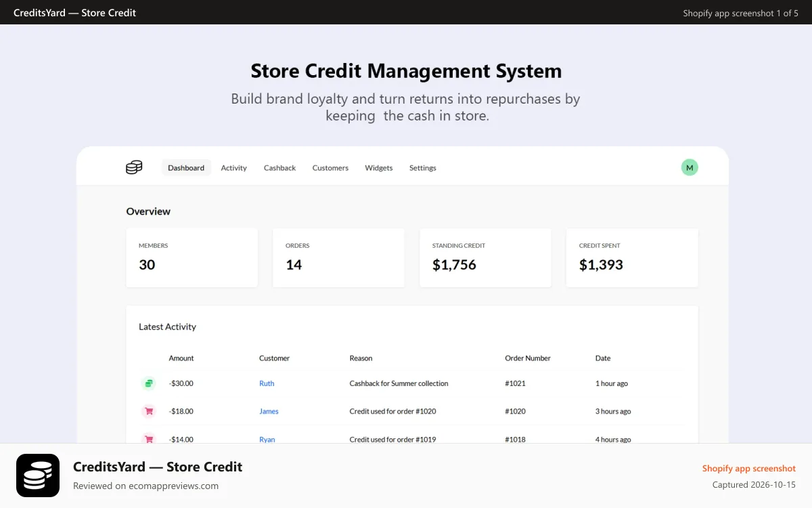Click the -$18.00 amount cell

[181, 411]
